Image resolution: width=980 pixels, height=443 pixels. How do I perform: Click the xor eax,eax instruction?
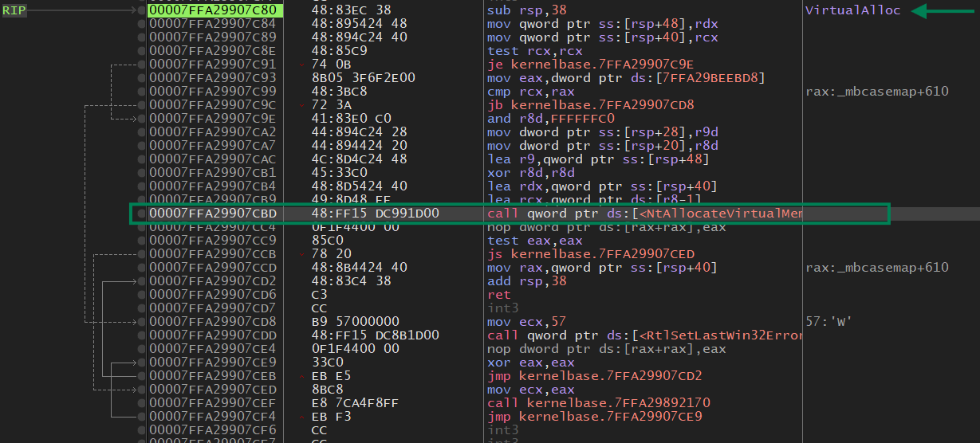pos(530,363)
